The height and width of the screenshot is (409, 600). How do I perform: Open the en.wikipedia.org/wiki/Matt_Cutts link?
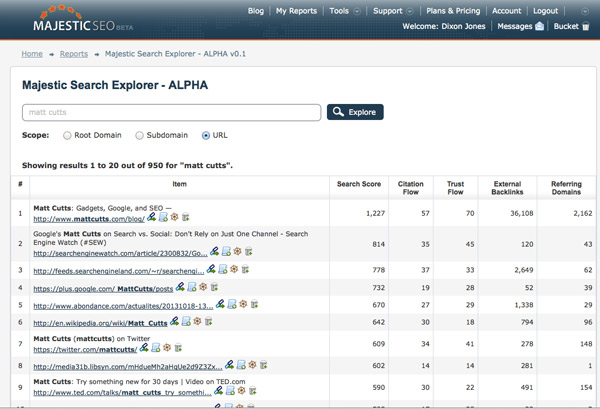[100, 324]
